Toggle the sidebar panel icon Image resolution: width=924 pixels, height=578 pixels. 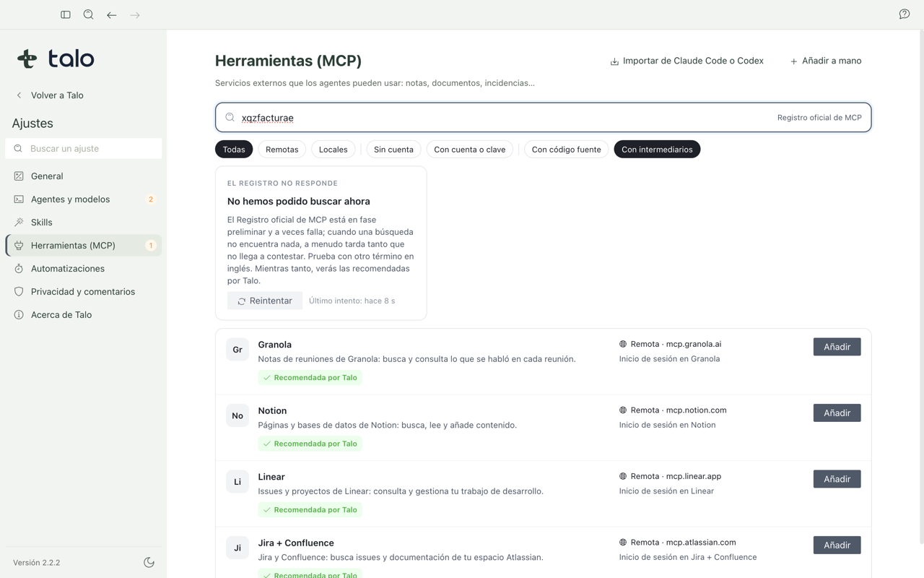click(66, 14)
